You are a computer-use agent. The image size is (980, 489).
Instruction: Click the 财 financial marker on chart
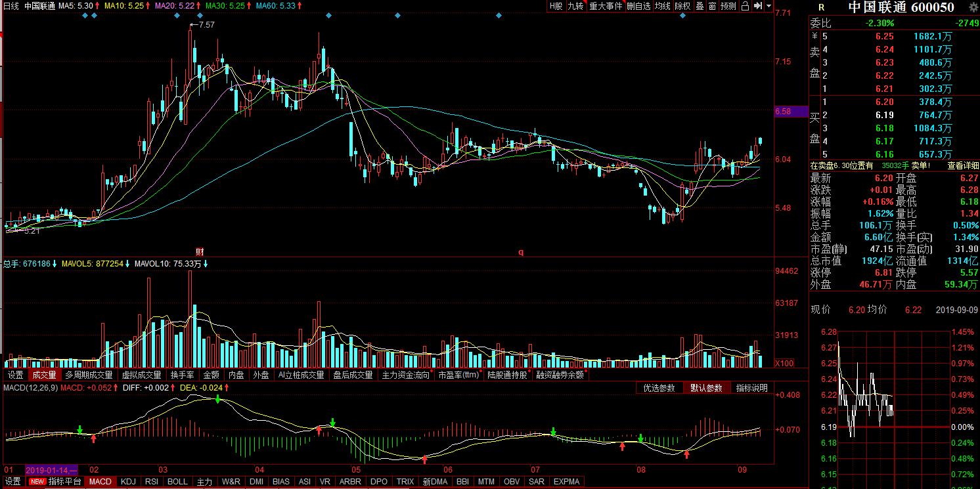point(200,251)
